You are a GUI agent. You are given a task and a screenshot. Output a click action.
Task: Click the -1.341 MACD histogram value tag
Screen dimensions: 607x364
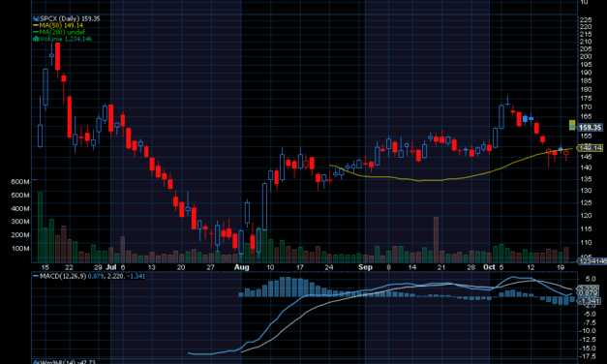click(589, 301)
